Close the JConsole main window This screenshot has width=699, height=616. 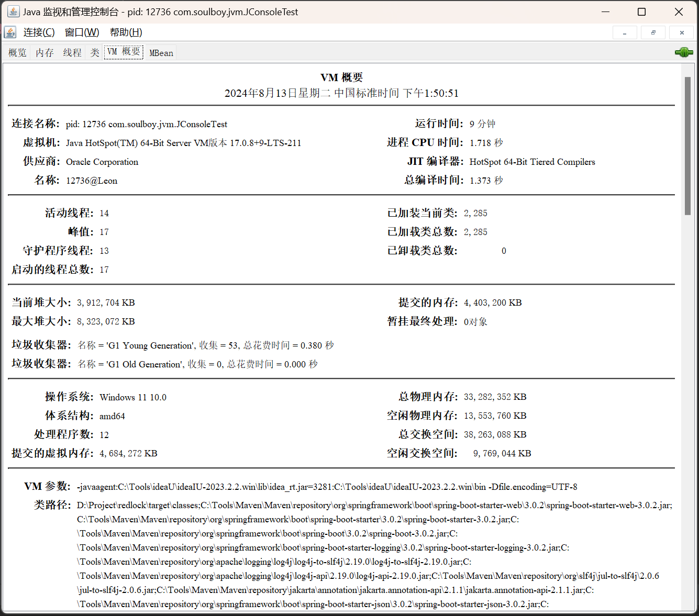click(679, 12)
